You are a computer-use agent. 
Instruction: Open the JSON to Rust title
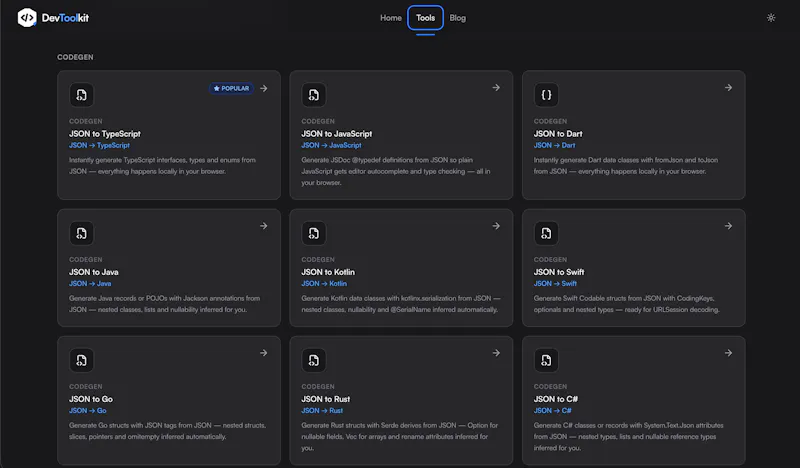(326, 399)
